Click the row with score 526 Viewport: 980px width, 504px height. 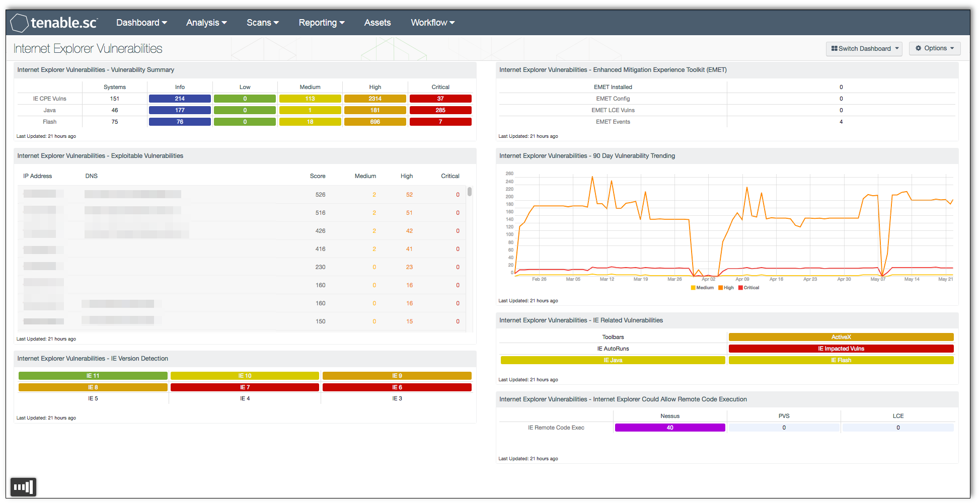point(242,195)
